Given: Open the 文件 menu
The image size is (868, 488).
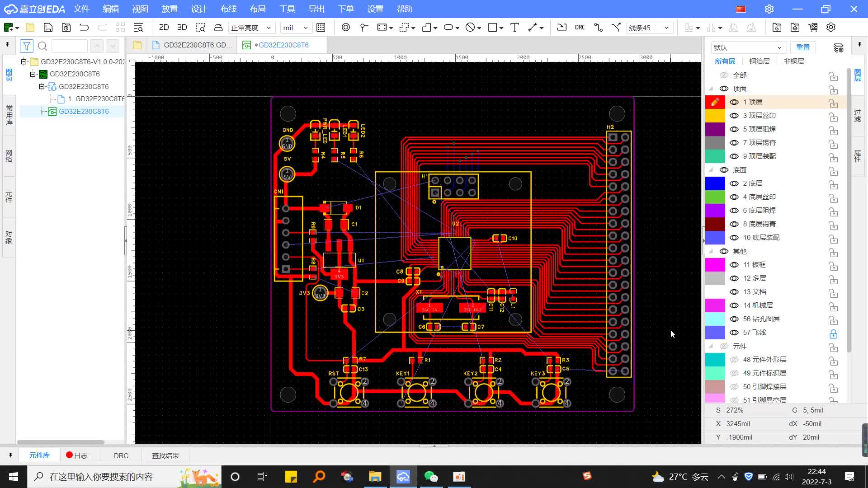Looking at the screenshot, I should [81, 9].
